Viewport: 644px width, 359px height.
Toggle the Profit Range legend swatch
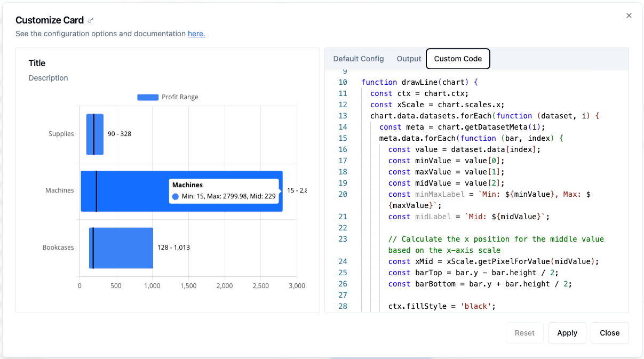click(x=148, y=97)
